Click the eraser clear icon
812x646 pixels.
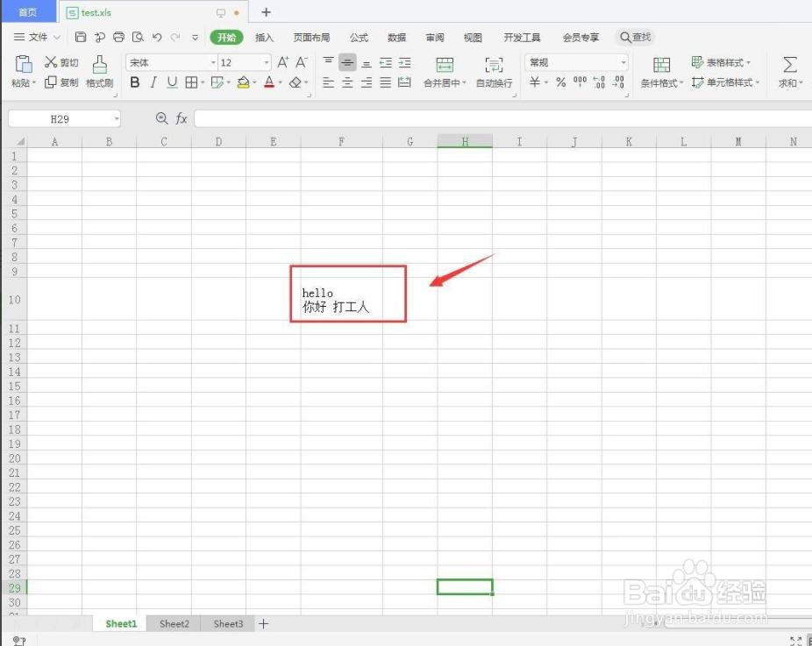(x=296, y=82)
